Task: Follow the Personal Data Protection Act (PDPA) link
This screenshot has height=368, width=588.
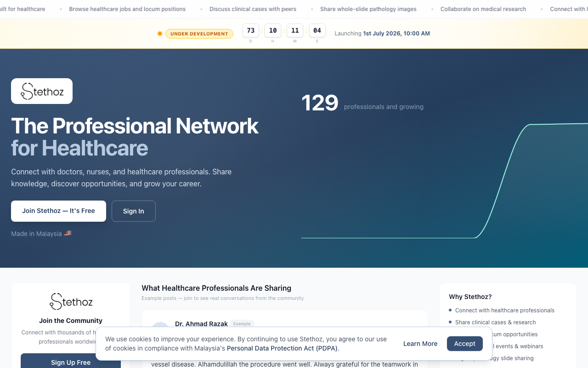Action: (x=282, y=348)
